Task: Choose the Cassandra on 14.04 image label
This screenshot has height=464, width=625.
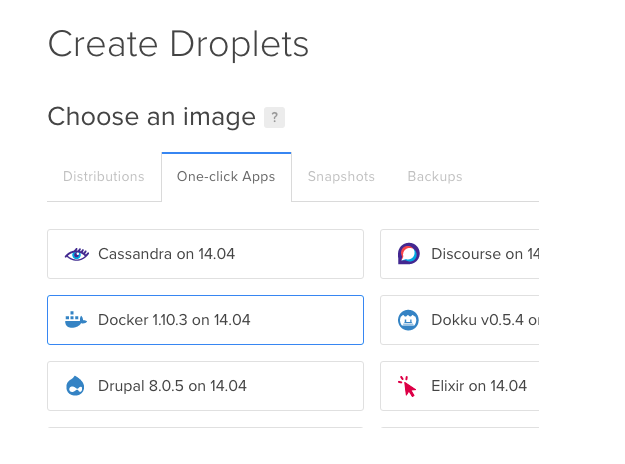Action: click(x=166, y=254)
